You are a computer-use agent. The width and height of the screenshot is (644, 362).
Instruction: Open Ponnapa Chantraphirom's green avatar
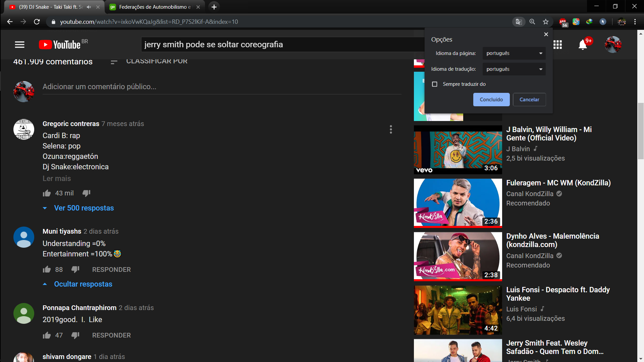[24, 313]
